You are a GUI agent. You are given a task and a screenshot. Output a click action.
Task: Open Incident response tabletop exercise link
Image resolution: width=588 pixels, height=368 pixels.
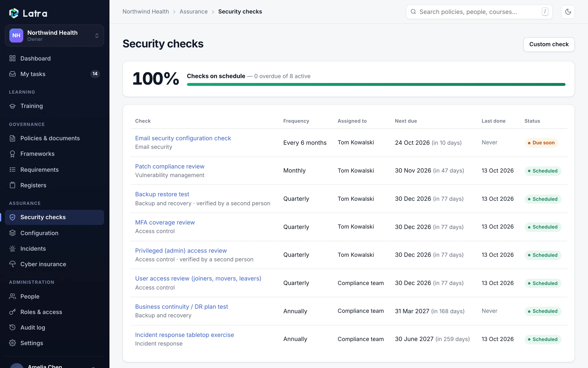tap(184, 335)
